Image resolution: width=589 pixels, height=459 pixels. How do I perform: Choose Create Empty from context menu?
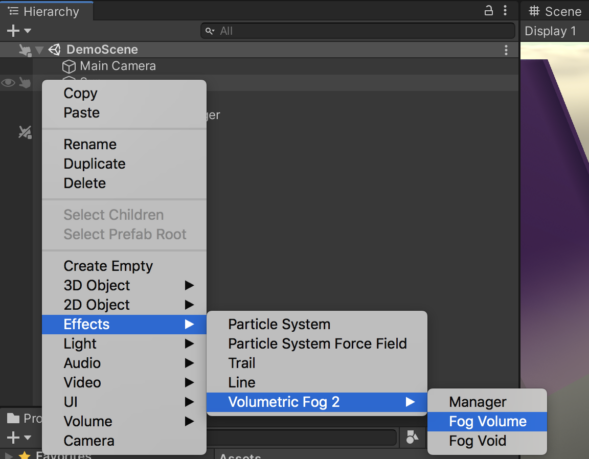coord(124,266)
